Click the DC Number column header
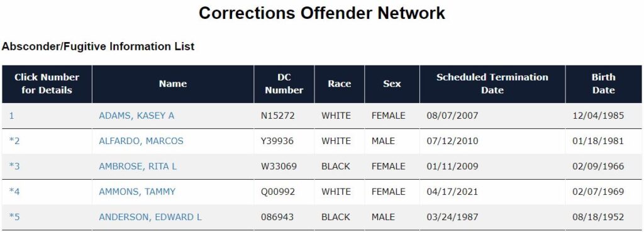 [284, 84]
